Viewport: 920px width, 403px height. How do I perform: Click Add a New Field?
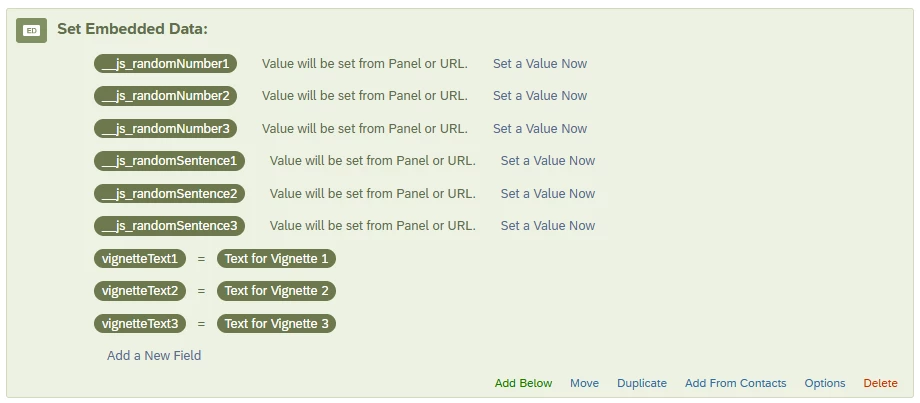coord(154,355)
